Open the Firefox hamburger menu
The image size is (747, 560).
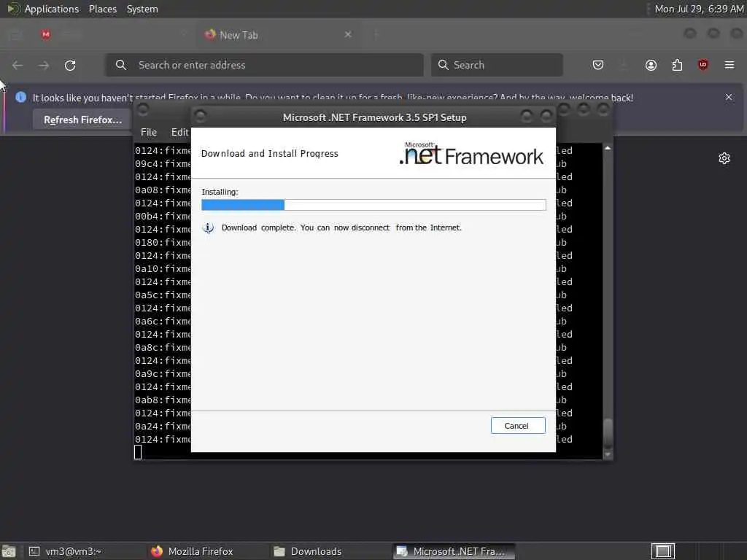(729, 65)
